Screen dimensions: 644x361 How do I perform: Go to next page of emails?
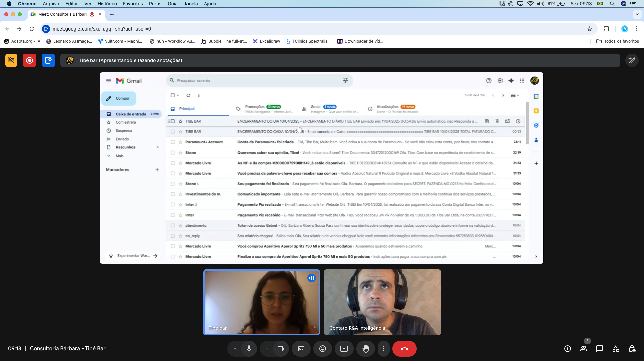pyautogui.click(x=503, y=95)
